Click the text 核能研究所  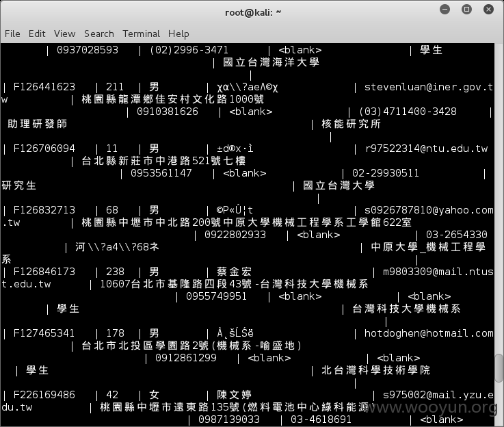352,124
